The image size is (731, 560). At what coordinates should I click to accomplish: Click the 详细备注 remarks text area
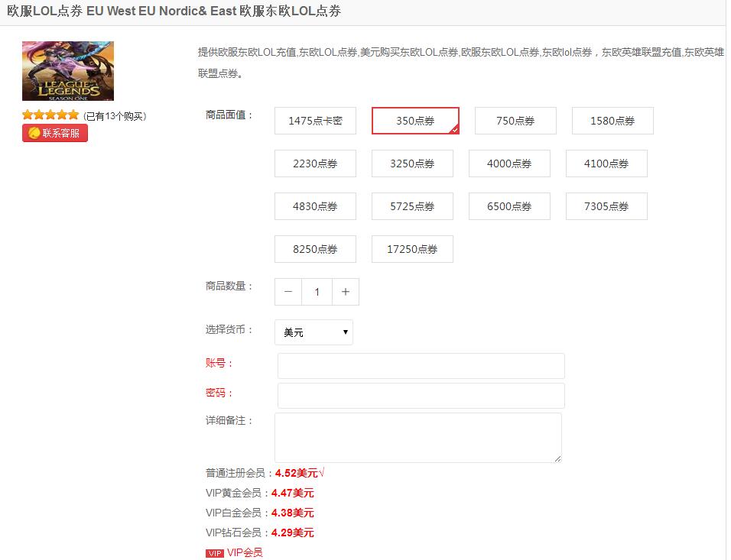pyautogui.click(x=418, y=438)
